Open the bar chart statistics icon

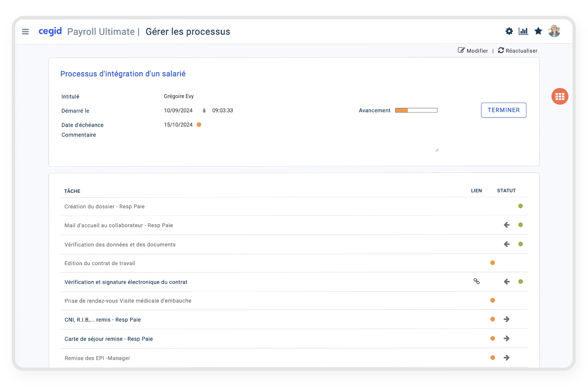(523, 31)
